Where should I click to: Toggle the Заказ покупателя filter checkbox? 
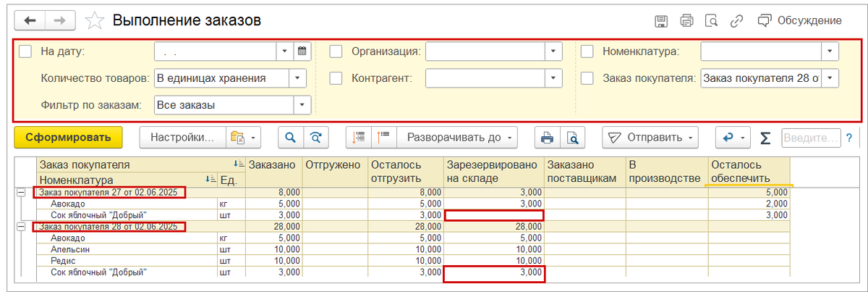pyautogui.click(x=587, y=78)
